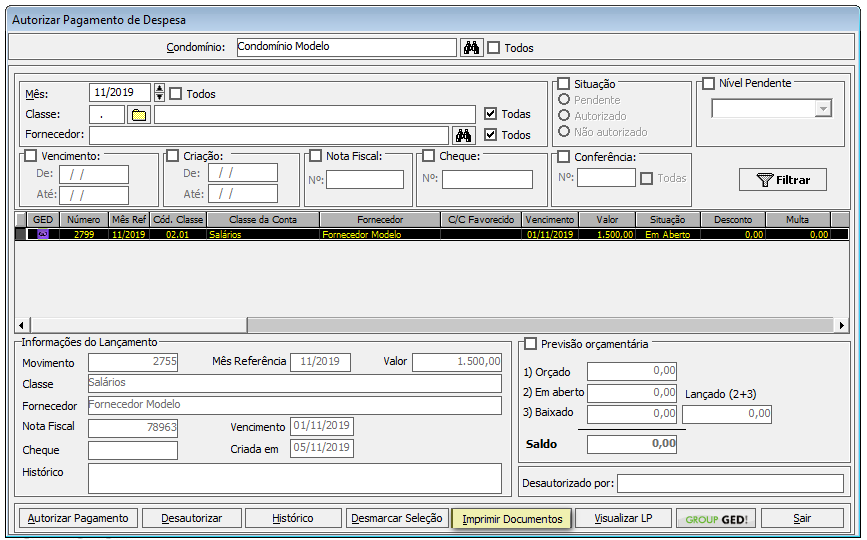The image size is (867, 540).
Task: Enable the Situação filter checkbox
Action: point(563,83)
